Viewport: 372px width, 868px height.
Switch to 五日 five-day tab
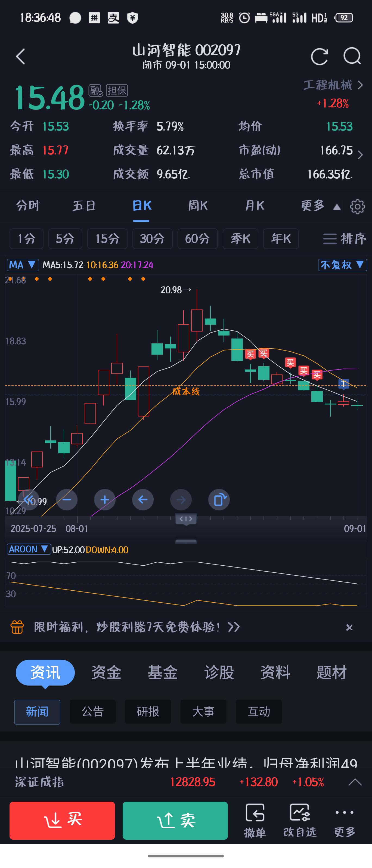pyautogui.click(x=84, y=206)
